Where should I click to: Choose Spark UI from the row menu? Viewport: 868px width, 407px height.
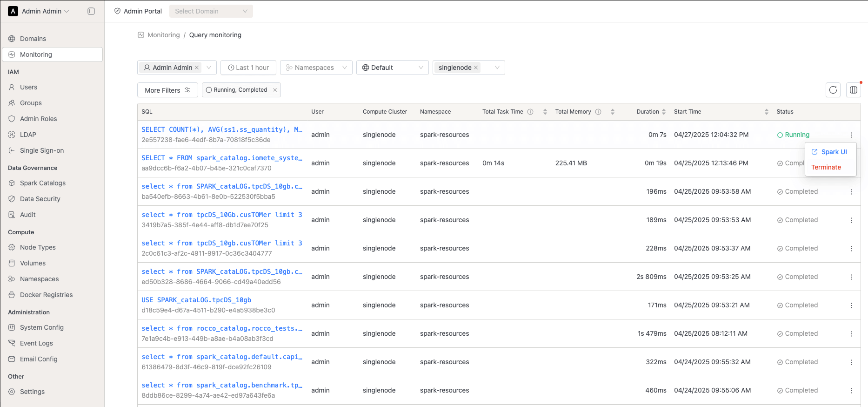830,152
